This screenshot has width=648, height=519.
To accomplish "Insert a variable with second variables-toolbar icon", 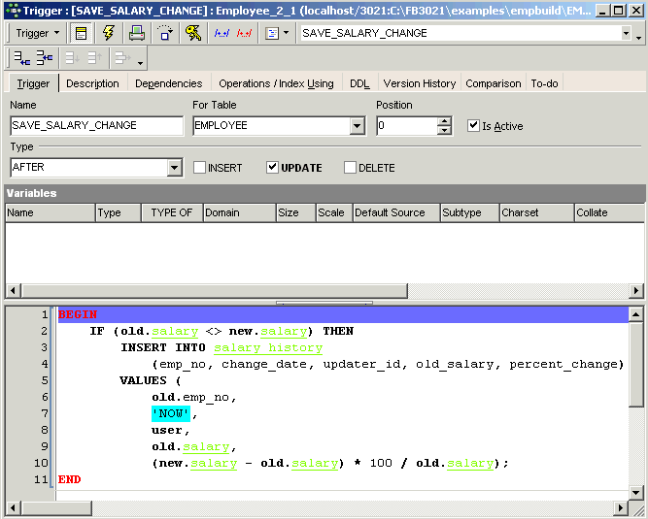I will (44, 58).
